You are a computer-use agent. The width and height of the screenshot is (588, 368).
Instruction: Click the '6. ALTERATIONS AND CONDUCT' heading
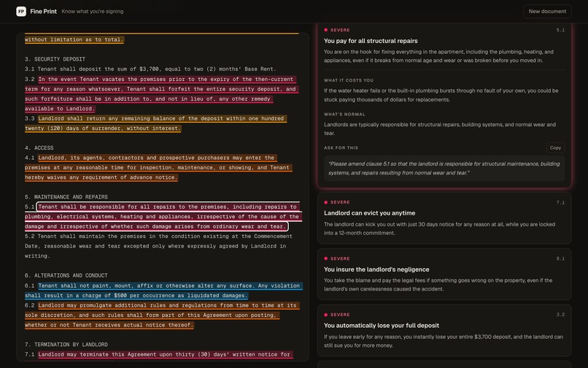(66, 275)
